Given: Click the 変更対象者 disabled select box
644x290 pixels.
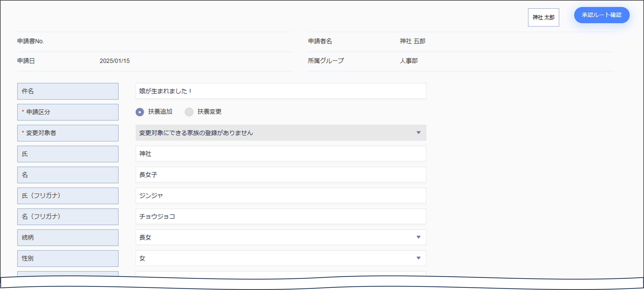Looking at the screenshot, I should click(x=275, y=133).
